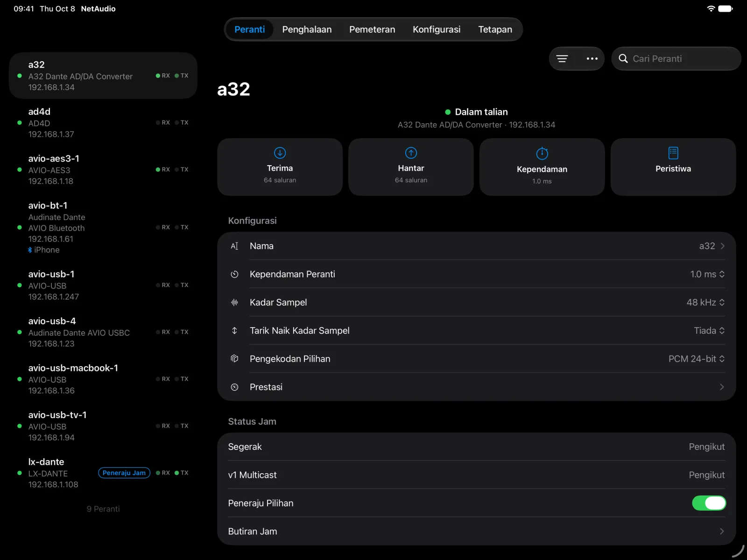Click the search magnifier icon
Viewport: 747px width, 560px height.
pos(623,59)
